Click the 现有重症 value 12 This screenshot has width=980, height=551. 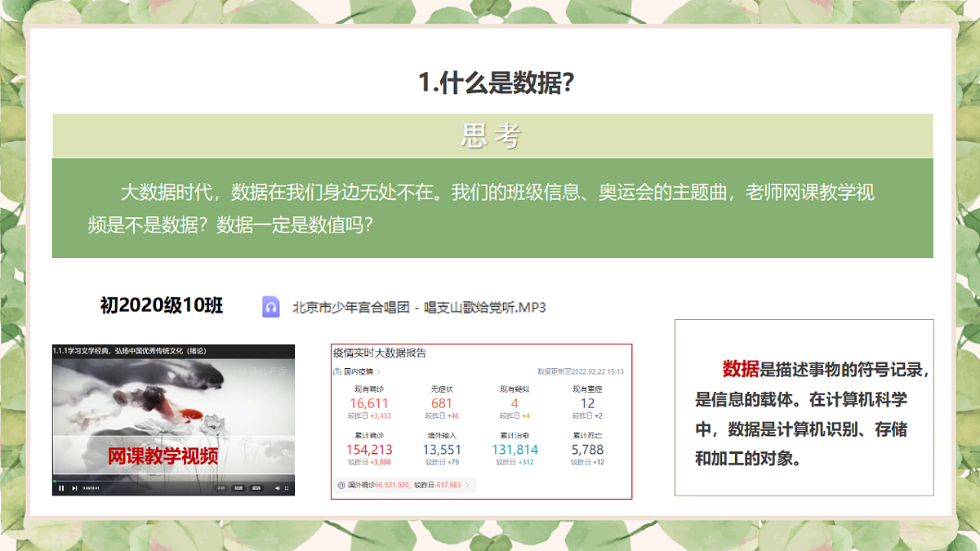tap(588, 403)
